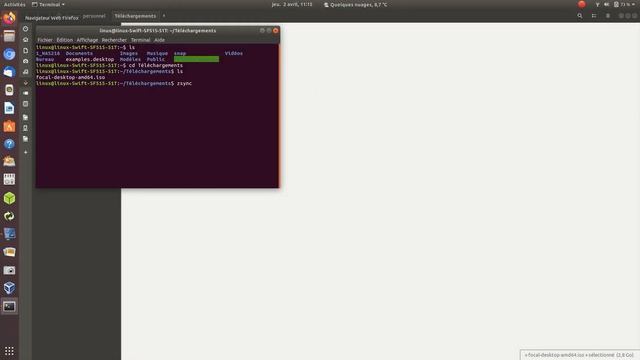Screen dimensions: 640x360
Task: Open the Rechercher menu in Terminal
Action: point(114,40)
